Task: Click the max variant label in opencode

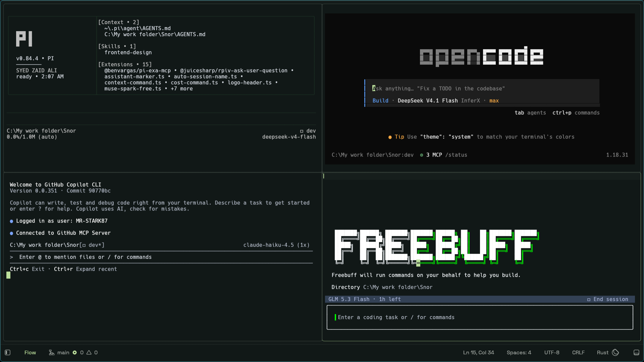Action: [494, 101]
